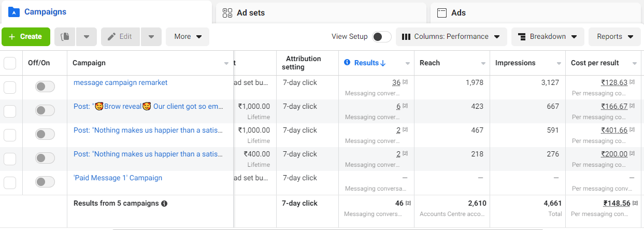Open the Brow reveal post campaign link
The image size is (644, 230).
[x=149, y=106]
